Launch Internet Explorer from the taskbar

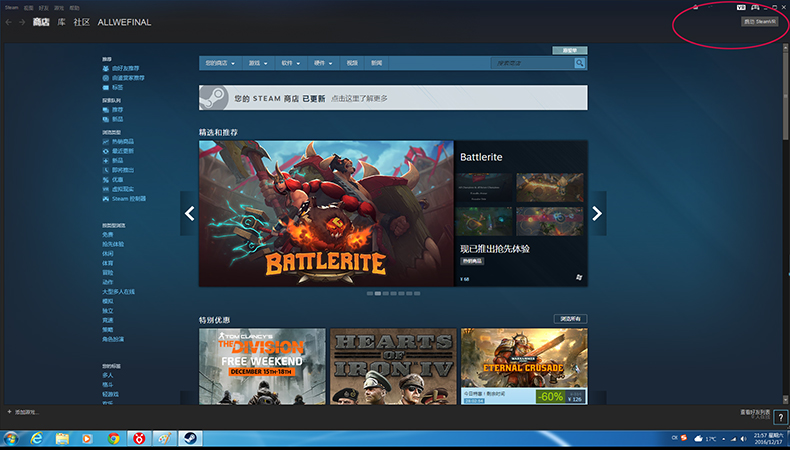click(36, 438)
